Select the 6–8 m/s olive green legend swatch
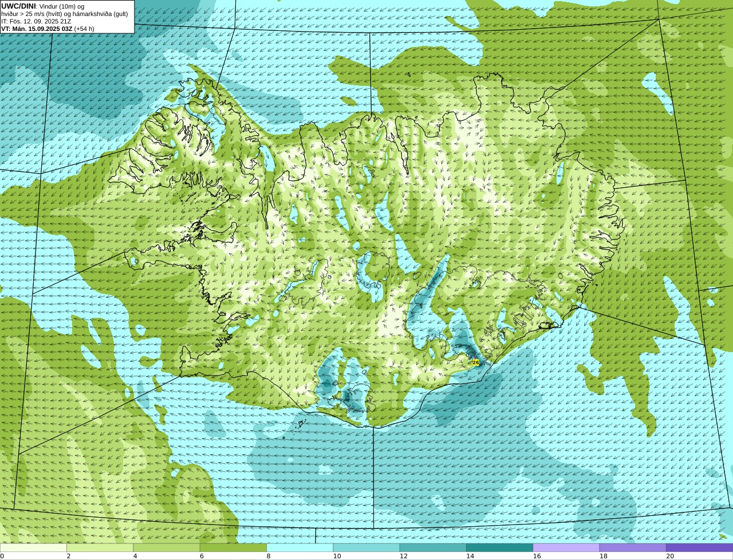The height and width of the screenshot is (560, 733). pos(233,547)
